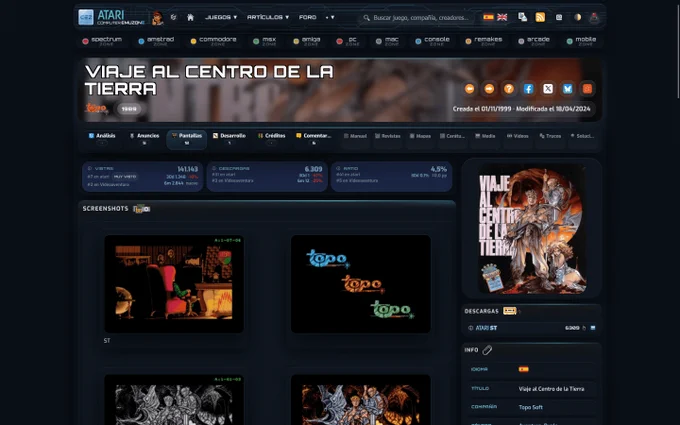This screenshot has width=680, height=425.
Task: Download the Atari ST version
Action: click(x=532, y=328)
